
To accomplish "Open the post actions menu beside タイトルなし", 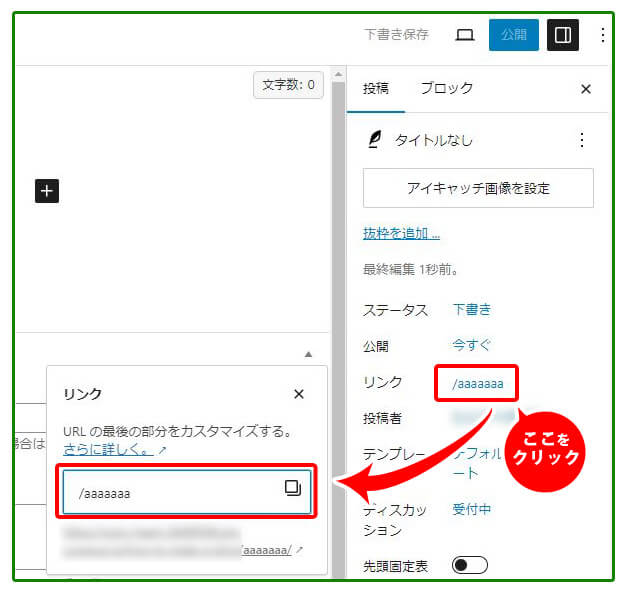I will 582,140.
